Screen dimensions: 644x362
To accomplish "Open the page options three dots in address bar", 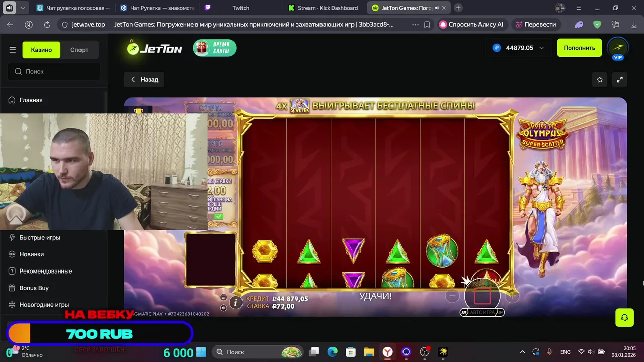I will 415,24.
